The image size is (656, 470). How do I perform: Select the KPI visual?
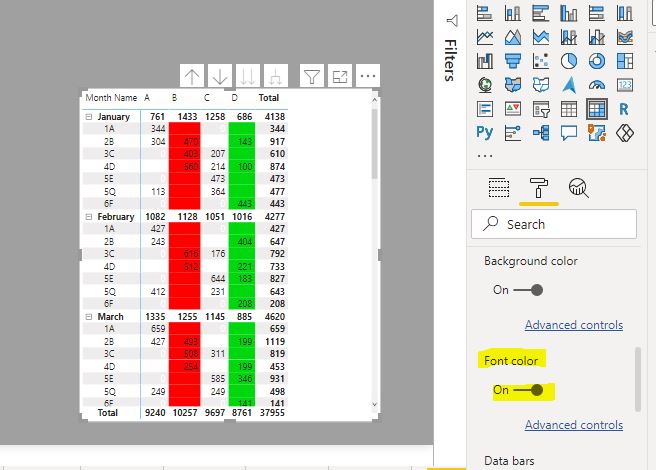click(x=512, y=109)
